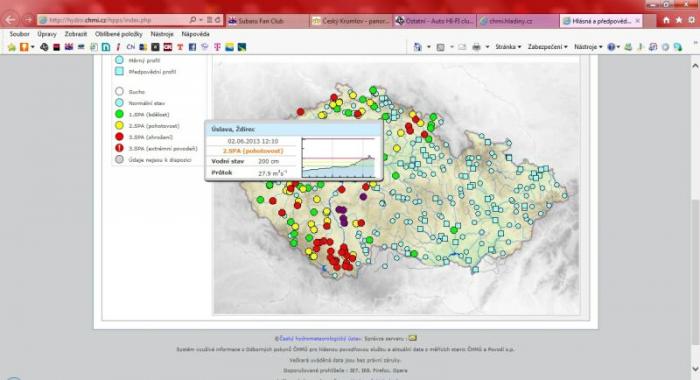Expand the Stránka dropdown menu

[508, 47]
